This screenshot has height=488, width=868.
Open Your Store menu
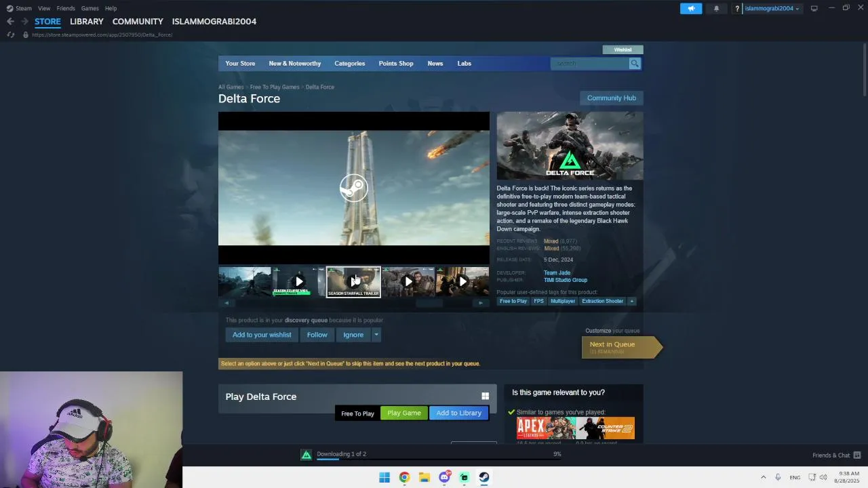click(x=240, y=64)
